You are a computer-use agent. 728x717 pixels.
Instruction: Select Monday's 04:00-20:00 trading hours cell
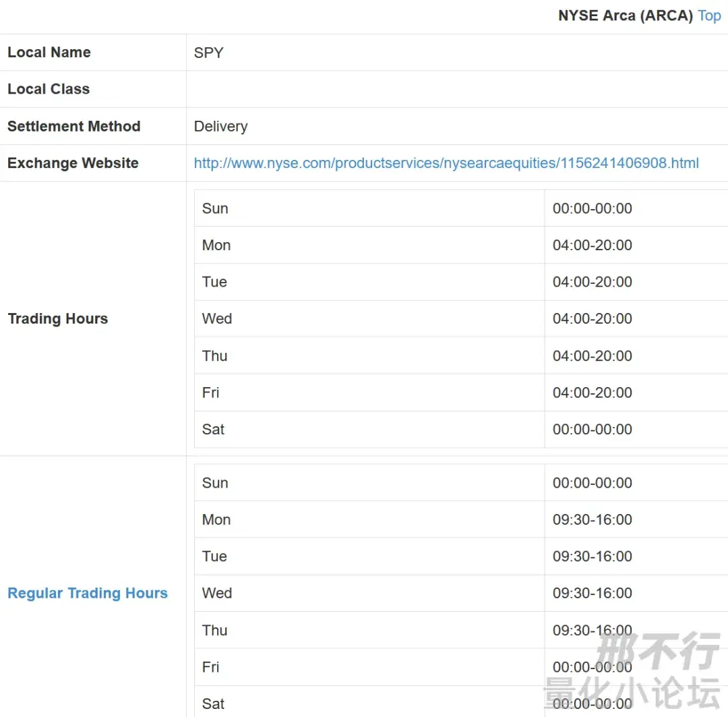[x=592, y=245]
